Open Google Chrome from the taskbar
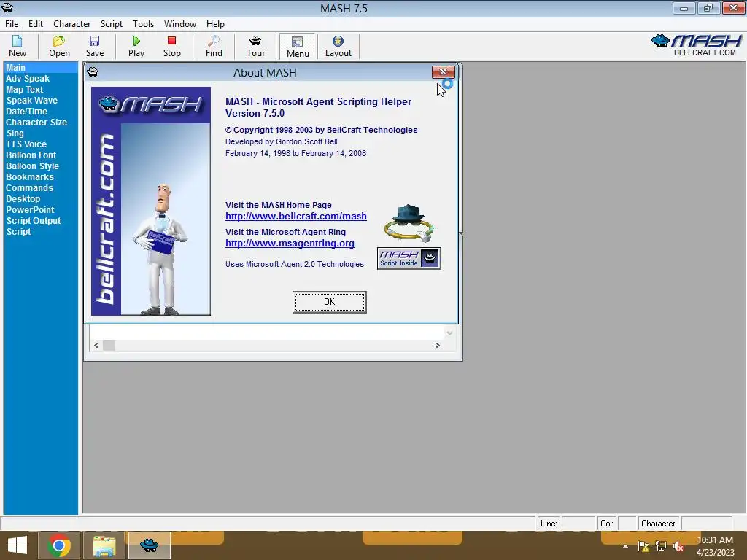The width and height of the screenshot is (747, 560). (59, 545)
